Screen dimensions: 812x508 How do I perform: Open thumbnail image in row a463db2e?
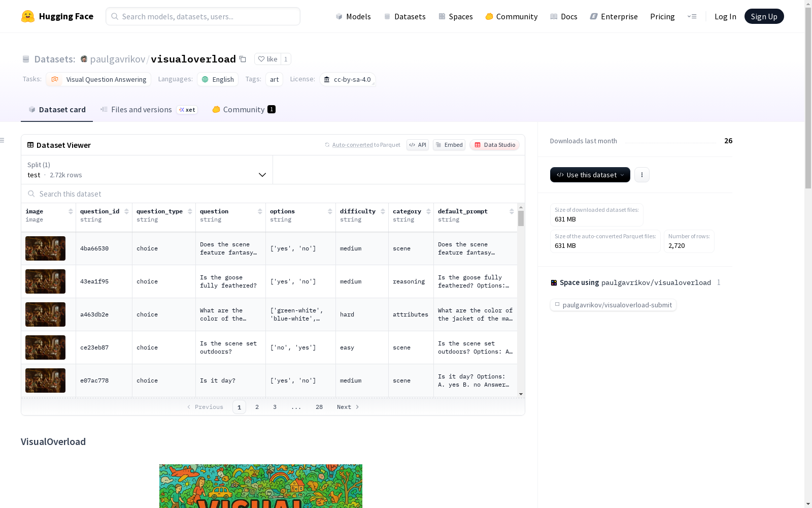click(x=45, y=314)
